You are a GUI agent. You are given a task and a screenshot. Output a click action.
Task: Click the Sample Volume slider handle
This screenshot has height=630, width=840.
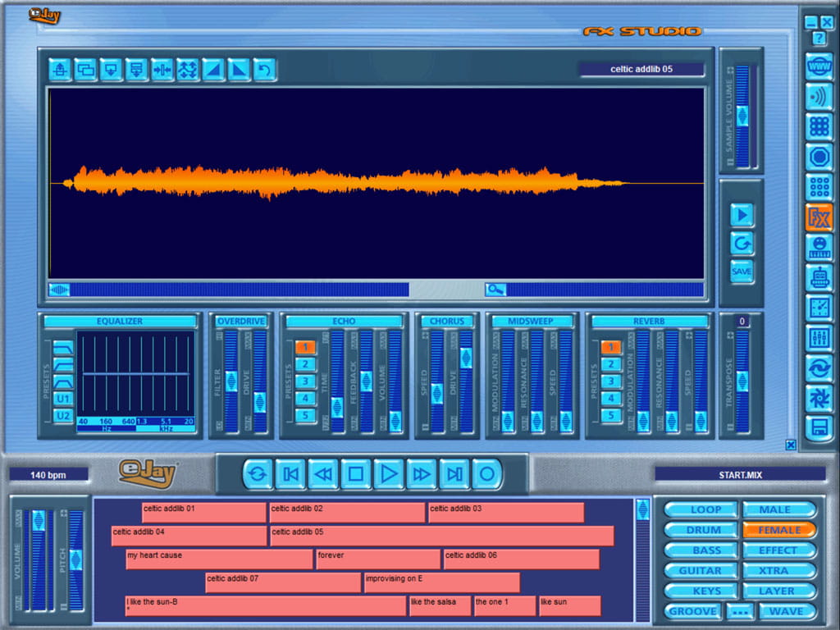coord(742,116)
